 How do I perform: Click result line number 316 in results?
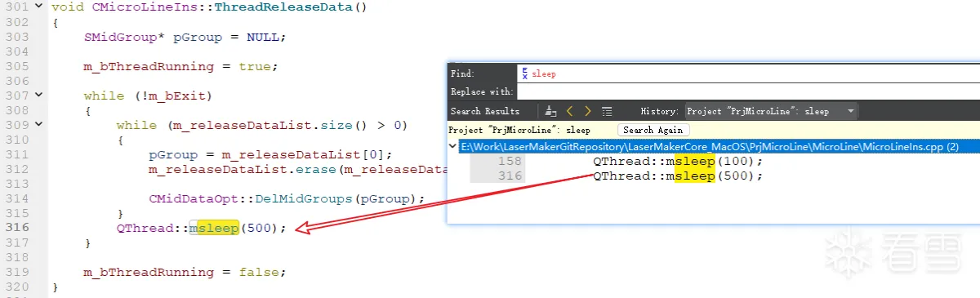pos(510,176)
